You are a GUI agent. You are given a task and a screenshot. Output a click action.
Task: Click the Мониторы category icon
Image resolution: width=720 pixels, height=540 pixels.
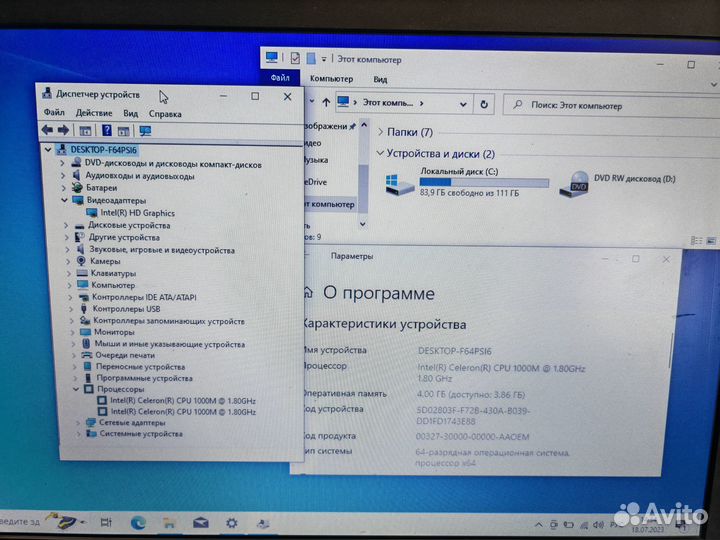point(85,332)
